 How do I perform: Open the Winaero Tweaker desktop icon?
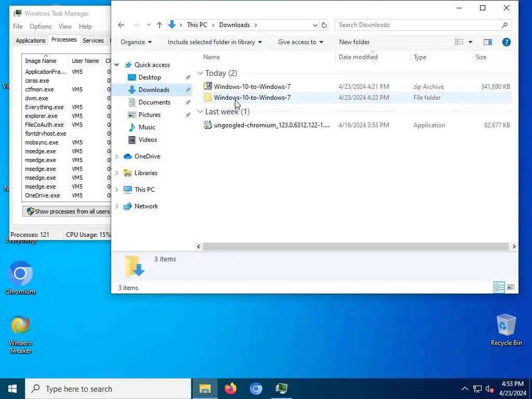pos(20,335)
